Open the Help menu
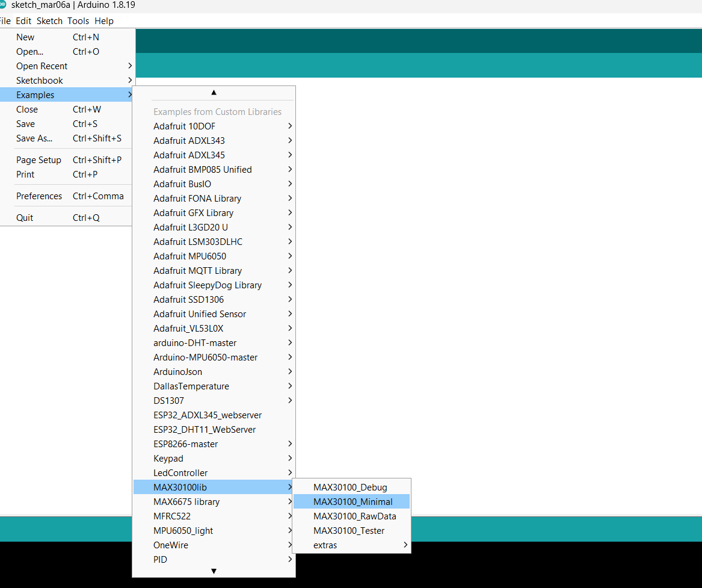The image size is (702, 588). point(103,20)
